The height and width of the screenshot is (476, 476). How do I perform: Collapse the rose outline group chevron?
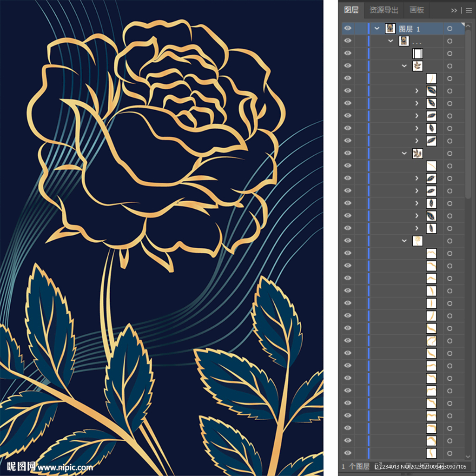pos(404,241)
